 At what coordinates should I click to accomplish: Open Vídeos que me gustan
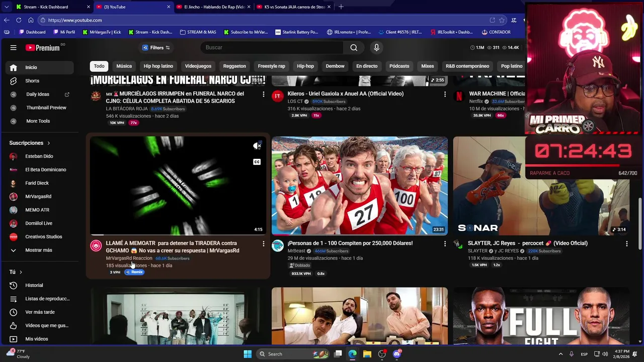(40, 326)
